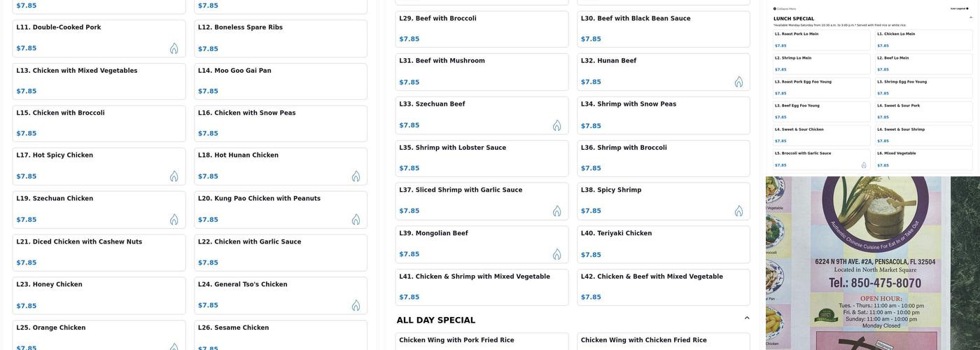Image resolution: width=980 pixels, height=350 pixels.
Task: Click the spicy flame icon on Double-Cooked Pork
Action: click(174, 48)
